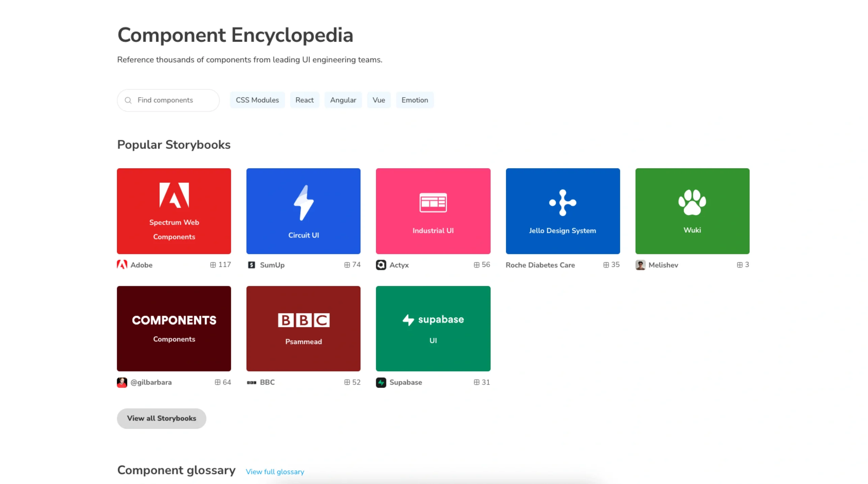Click the Actyx author name
Viewport: 868px width, 484px height.
(x=399, y=265)
